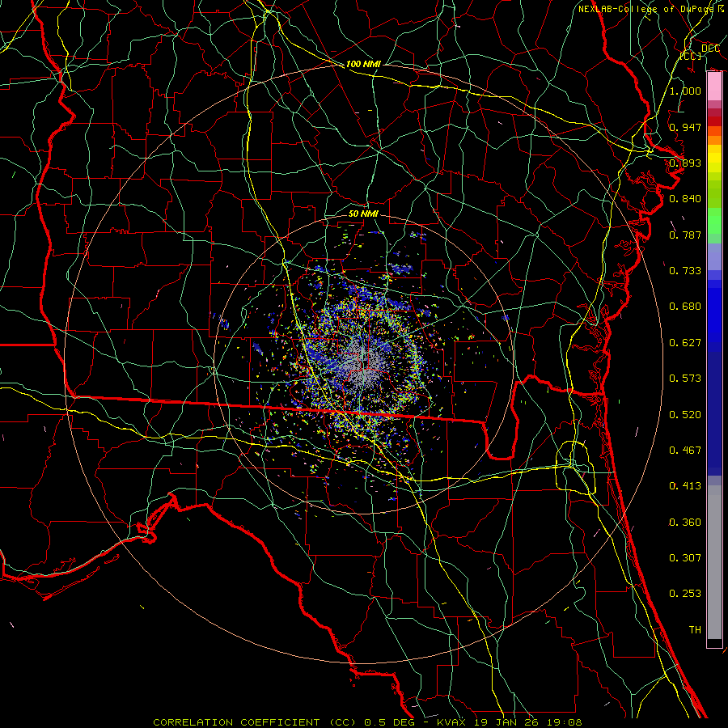Viewport: 728px width, 728px height.
Task: Click the 0.467 legend value
Action: [685, 451]
